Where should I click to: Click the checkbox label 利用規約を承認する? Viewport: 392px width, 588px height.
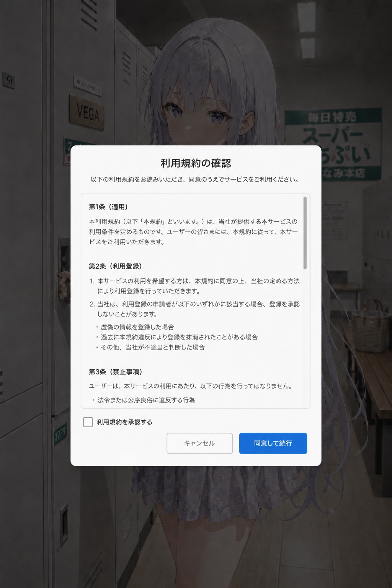click(124, 422)
